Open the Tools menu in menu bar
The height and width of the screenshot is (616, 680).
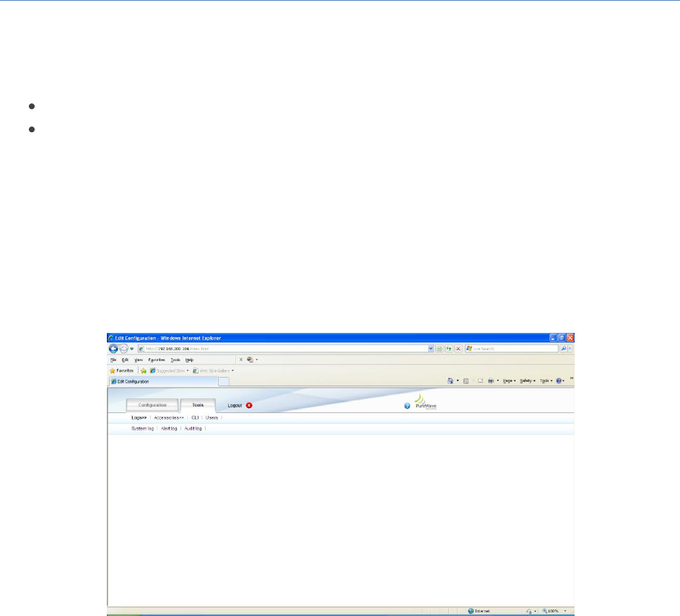pos(175,360)
